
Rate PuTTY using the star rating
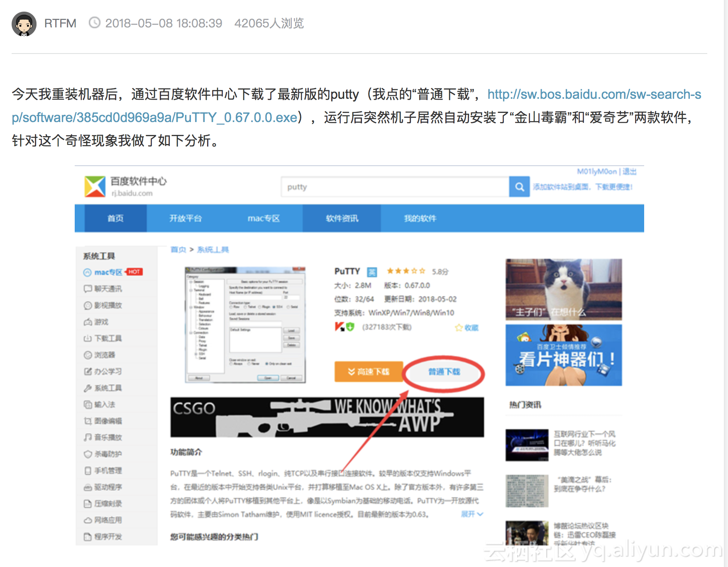[406, 271]
